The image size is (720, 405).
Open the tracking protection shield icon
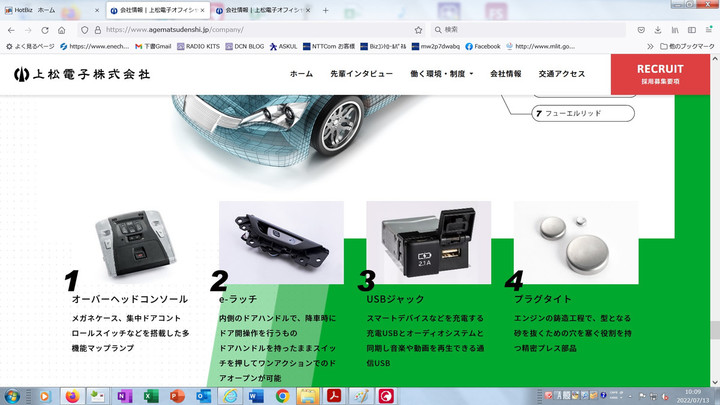click(84, 30)
